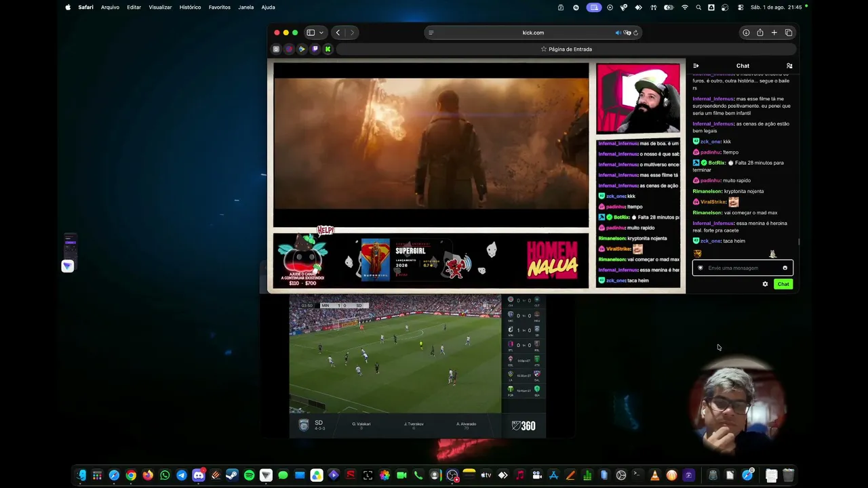Click the MLS 360 logo in soccer window

pos(524,426)
